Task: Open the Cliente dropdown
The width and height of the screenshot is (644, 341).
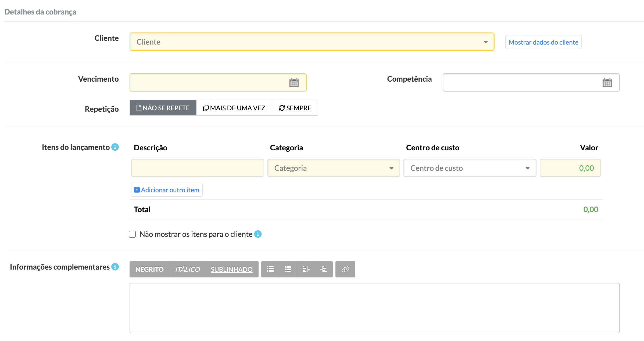Action: point(312,42)
